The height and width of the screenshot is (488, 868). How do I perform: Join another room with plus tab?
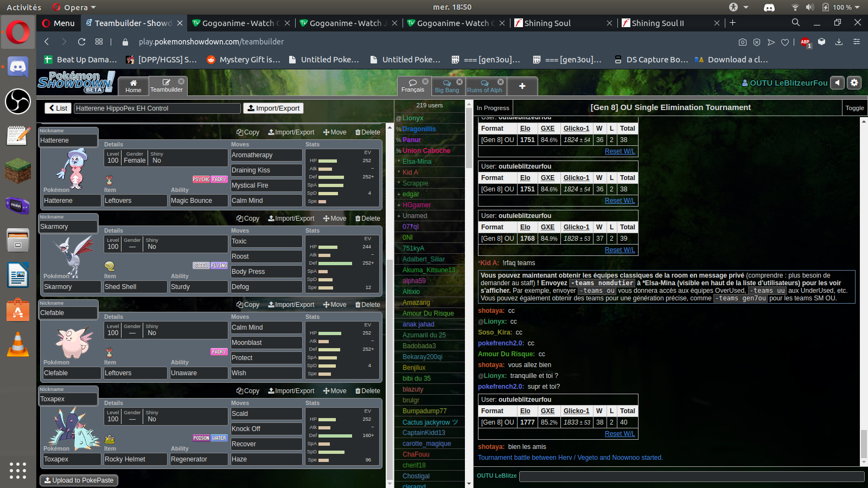522,86
